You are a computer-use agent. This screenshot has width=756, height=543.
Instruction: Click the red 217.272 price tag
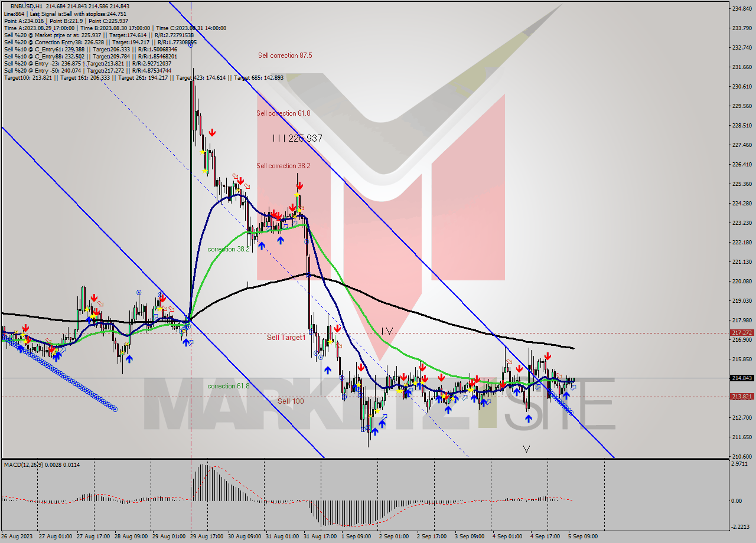coord(742,333)
